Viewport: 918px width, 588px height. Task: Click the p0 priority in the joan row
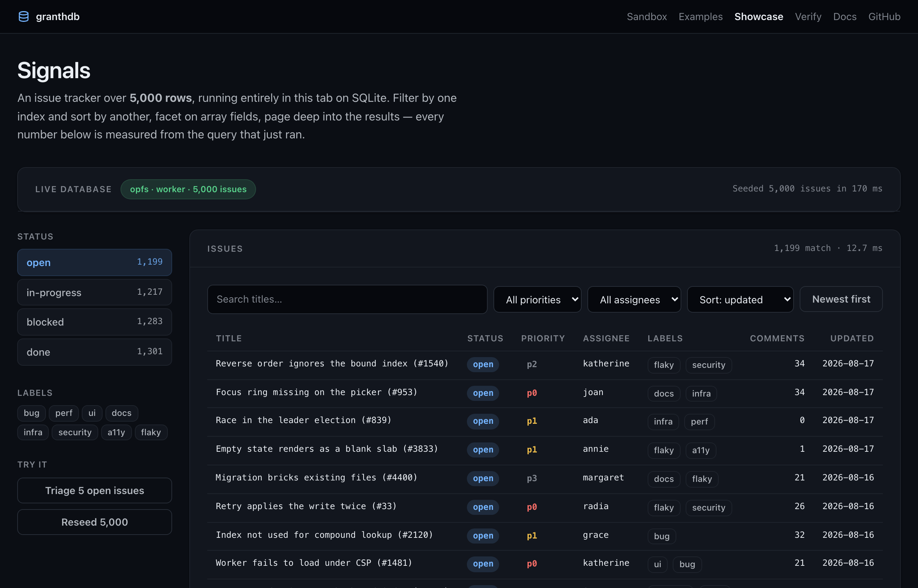(x=531, y=393)
